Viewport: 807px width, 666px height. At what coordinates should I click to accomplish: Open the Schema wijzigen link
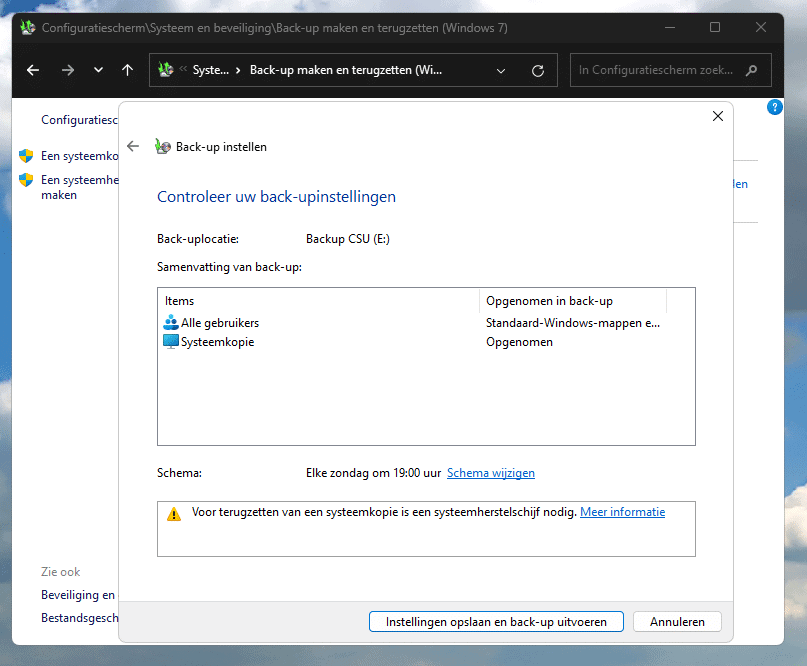[490, 473]
